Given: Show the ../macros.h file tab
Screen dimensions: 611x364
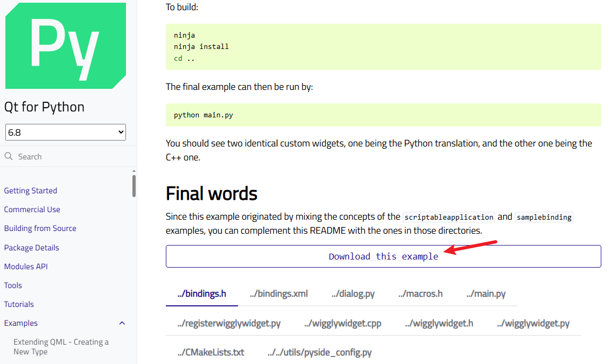Looking at the screenshot, I should click(420, 293).
